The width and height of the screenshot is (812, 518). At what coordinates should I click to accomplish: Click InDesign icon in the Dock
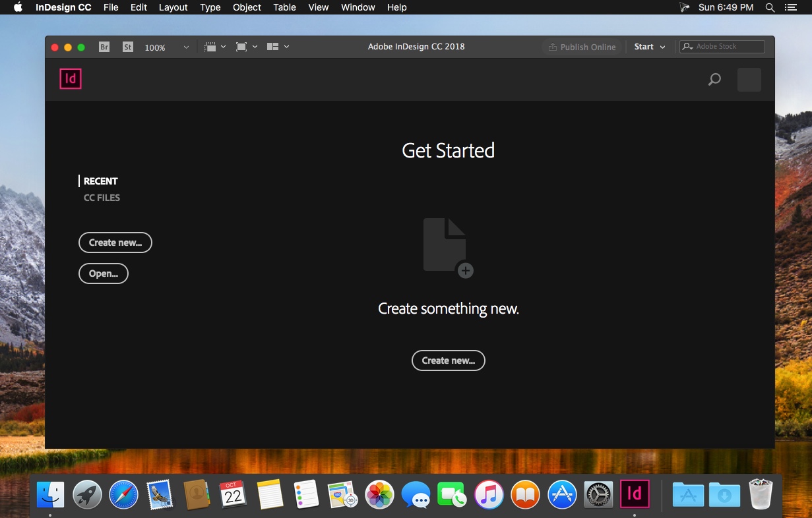(x=635, y=494)
